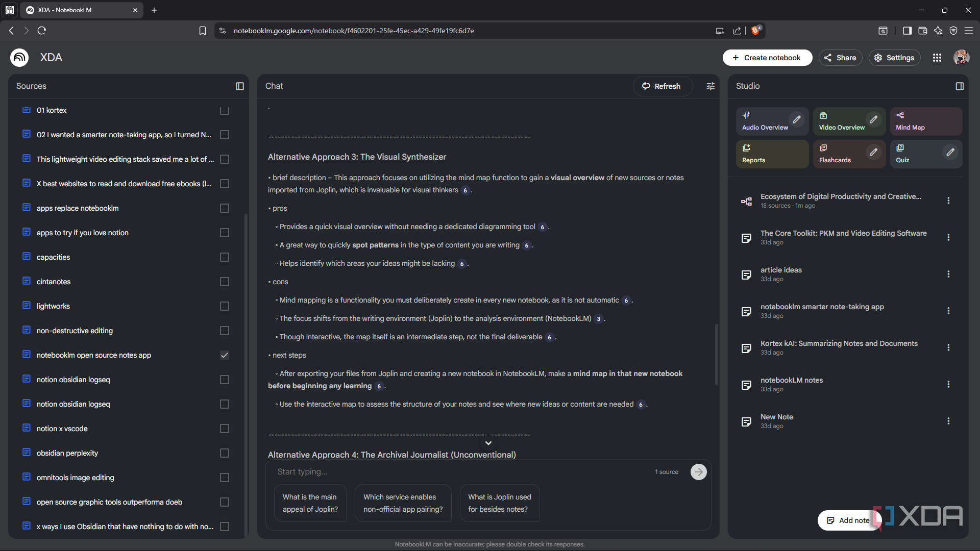Click the Share button
Image resolution: width=980 pixels, height=551 pixels.
click(x=840, y=58)
